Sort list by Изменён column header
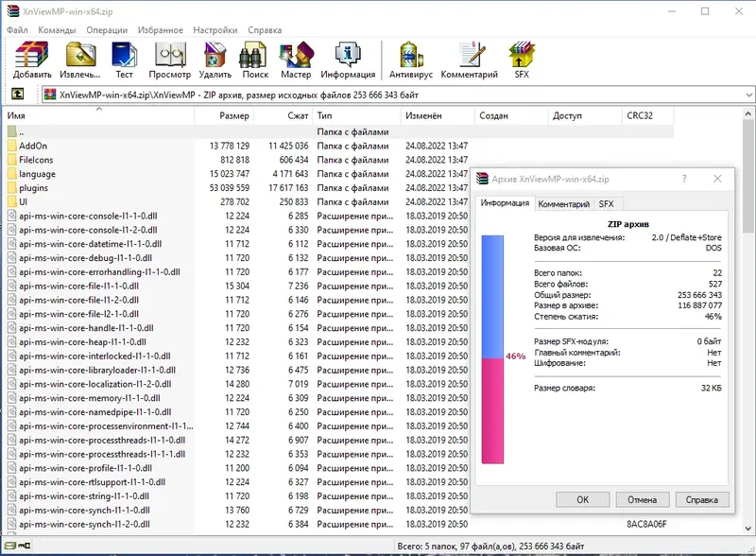The width and height of the screenshot is (756, 556). pos(438,115)
